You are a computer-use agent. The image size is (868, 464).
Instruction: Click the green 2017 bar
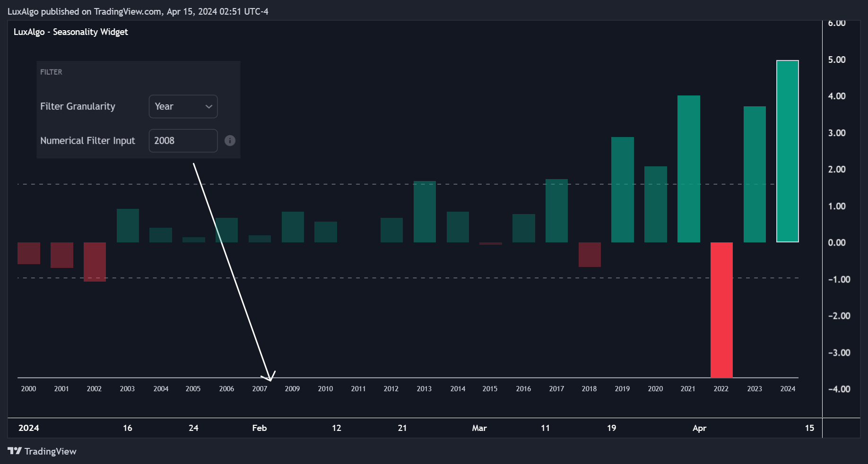(x=556, y=211)
